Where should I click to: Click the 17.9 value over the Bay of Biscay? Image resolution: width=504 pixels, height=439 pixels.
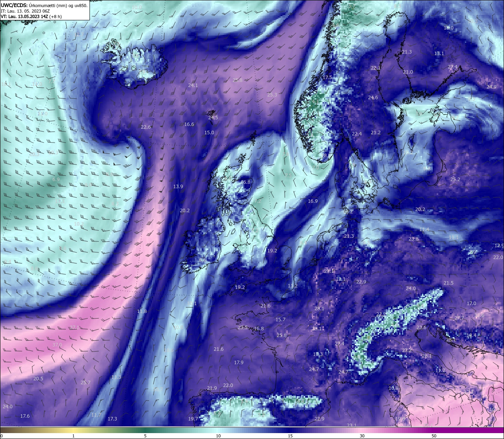coord(239,363)
